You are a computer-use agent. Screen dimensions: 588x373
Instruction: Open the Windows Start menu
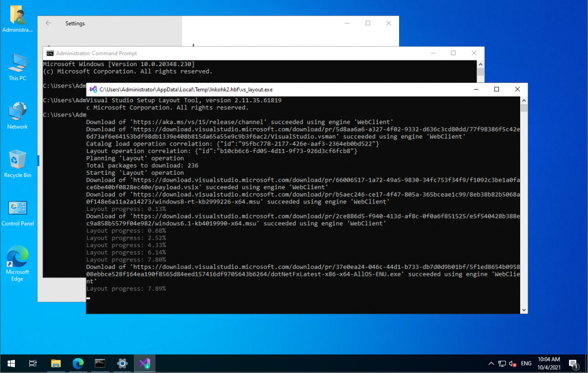coord(11,363)
